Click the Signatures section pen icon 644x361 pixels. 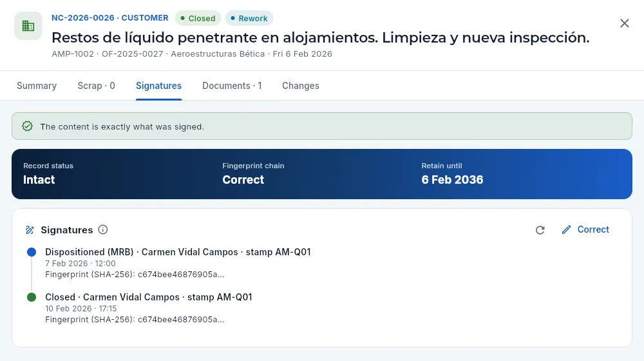click(x=30, y=230)
